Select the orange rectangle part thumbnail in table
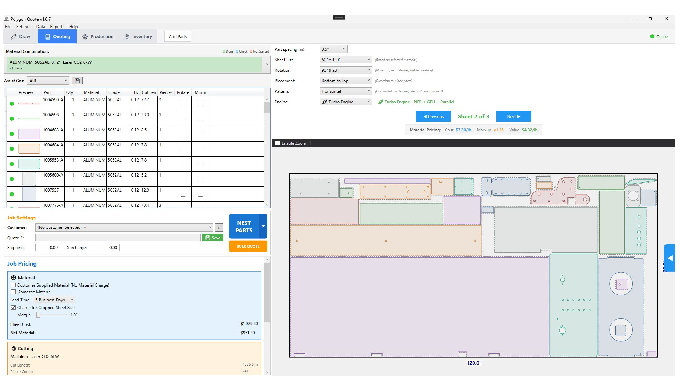 (29, 149)
